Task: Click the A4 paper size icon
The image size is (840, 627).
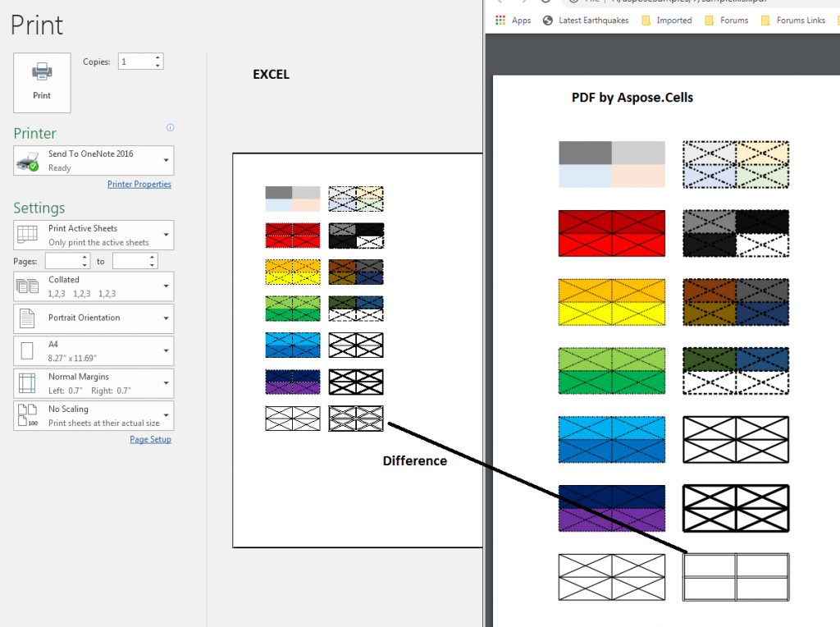Action: click(27, 351)
